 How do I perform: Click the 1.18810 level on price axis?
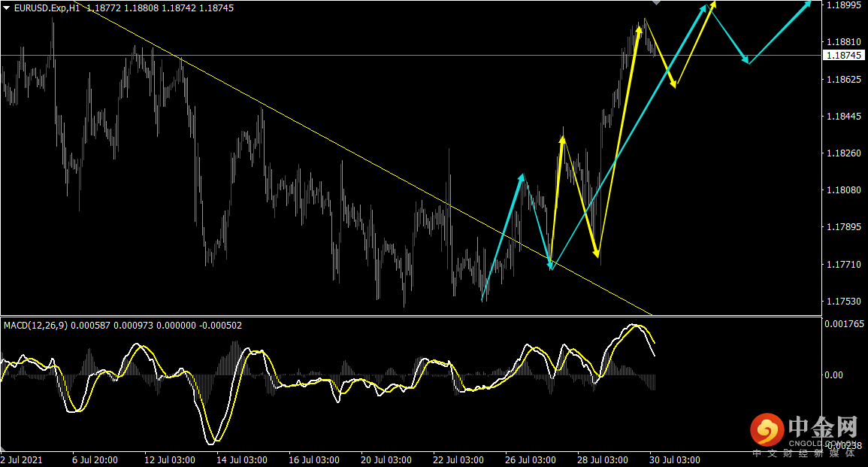point(844,42)
